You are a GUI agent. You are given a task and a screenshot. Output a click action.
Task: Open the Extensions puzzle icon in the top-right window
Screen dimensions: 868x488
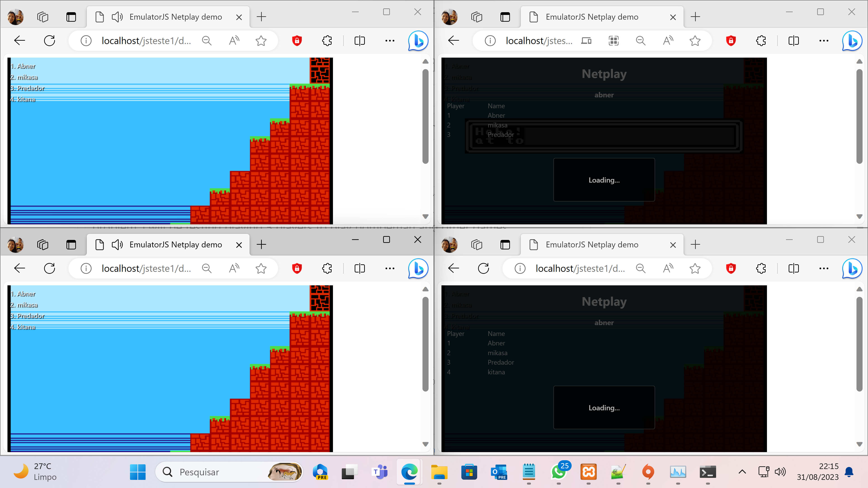coord(761,40)
